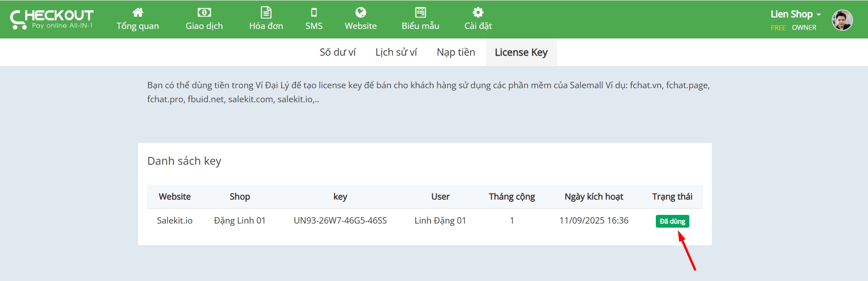Select the License Key tab

point(521,52)
